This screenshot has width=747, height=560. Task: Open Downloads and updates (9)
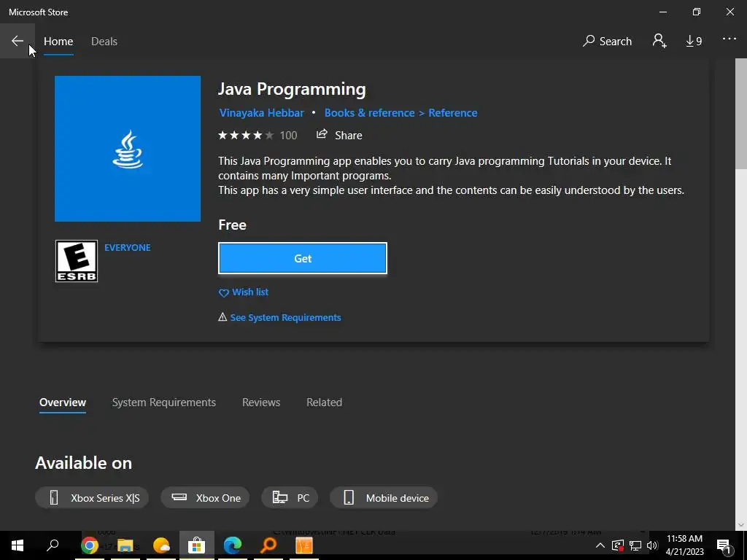(694, 42)
